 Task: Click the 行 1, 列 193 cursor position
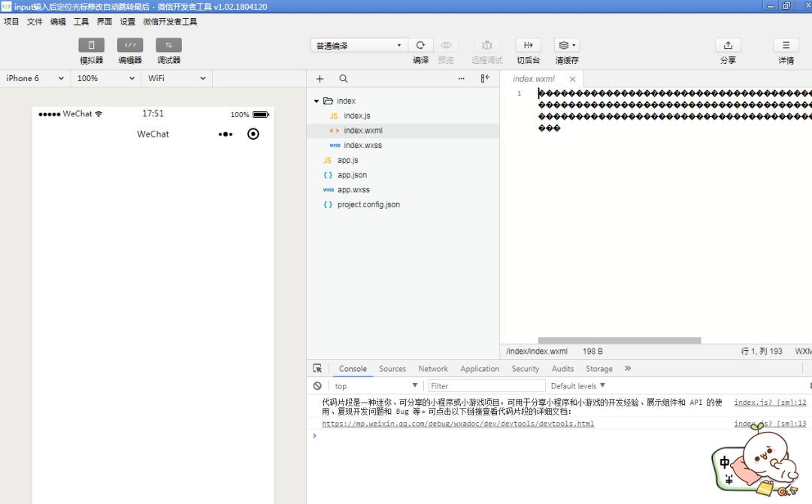(761, 352)
